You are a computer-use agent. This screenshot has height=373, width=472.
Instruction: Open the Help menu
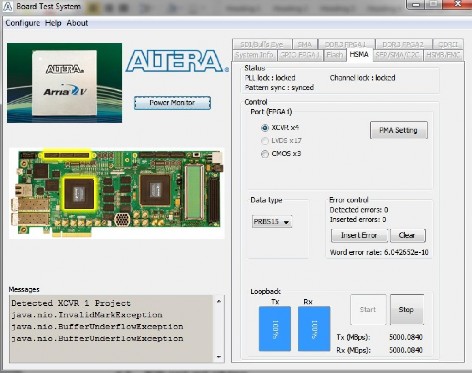[x=53, y=23]
